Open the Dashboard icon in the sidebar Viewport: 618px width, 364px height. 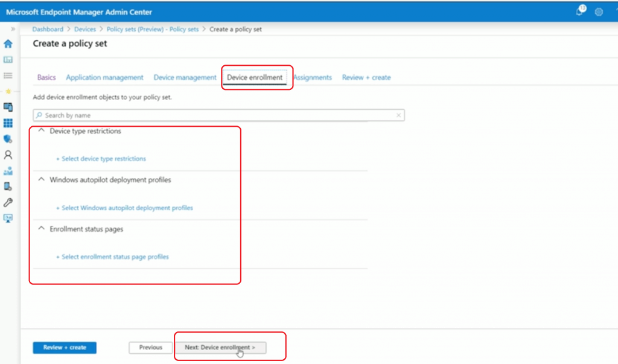tap(8, 60)
